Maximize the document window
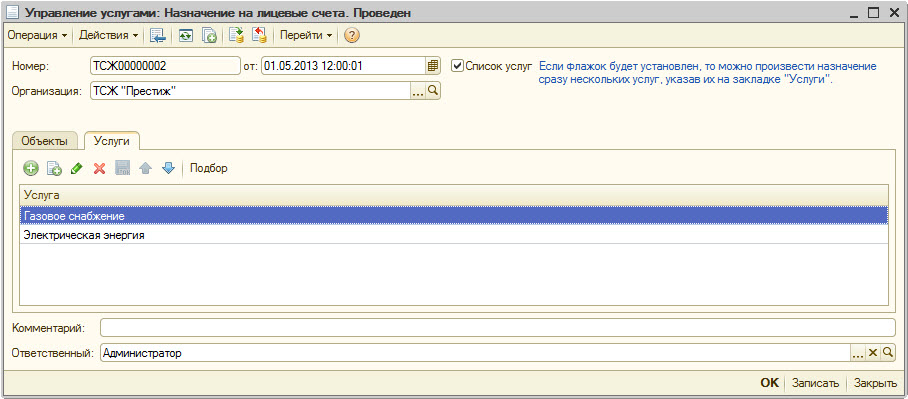This screenshot has height=399, width=908. click(873, 12)
